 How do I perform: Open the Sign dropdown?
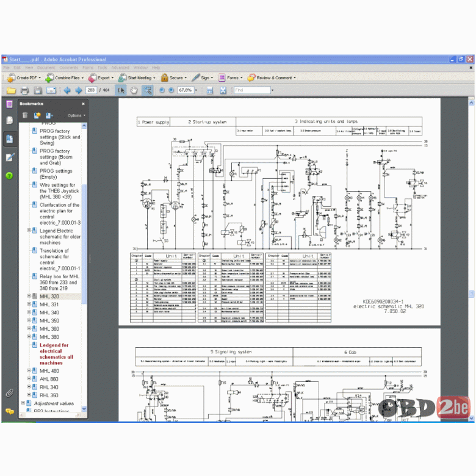pyautogui.click(x=203, y=78)
